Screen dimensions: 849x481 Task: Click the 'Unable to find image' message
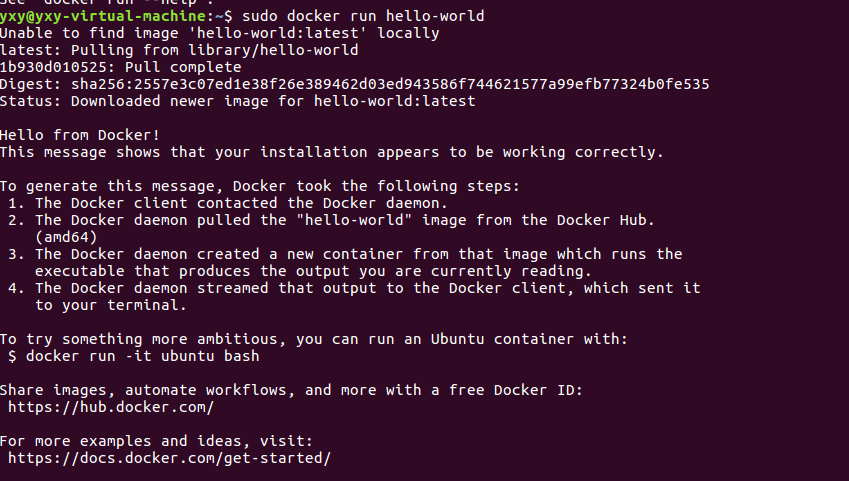coord(219,33)
